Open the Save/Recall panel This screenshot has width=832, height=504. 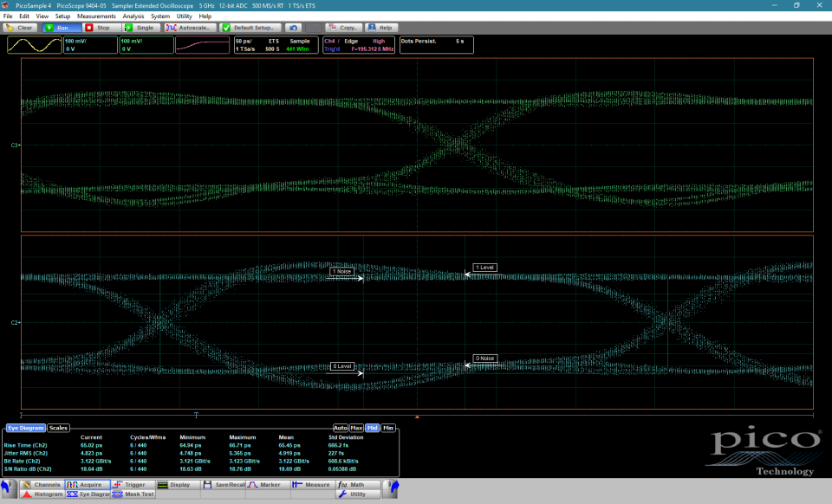(223, 484)
